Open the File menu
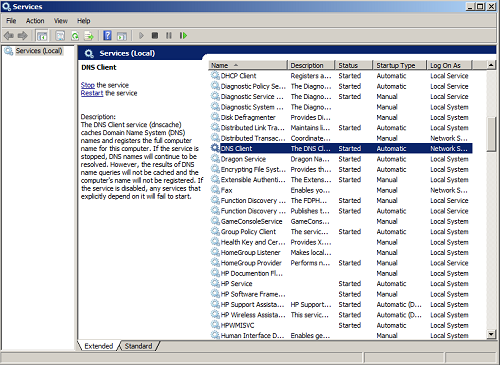This screenshot has height=365, width=500. click(11, 21)
